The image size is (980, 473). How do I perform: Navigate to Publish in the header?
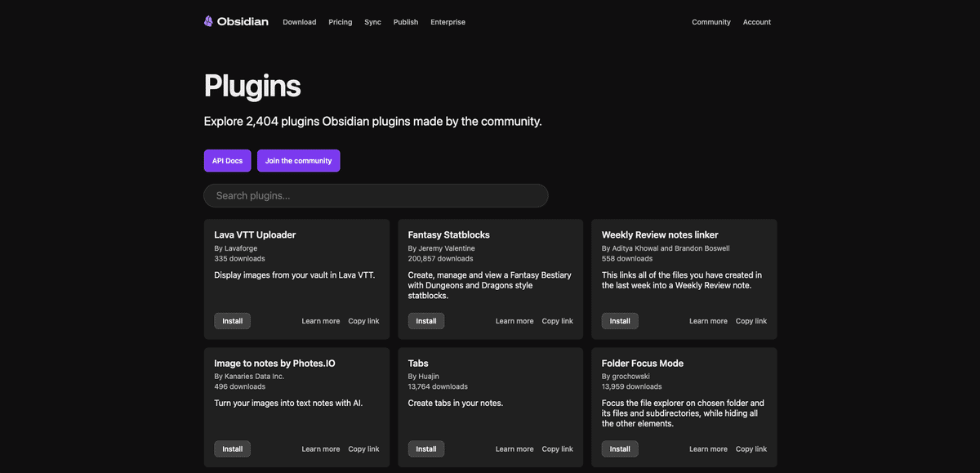click(x=405, y=22)
